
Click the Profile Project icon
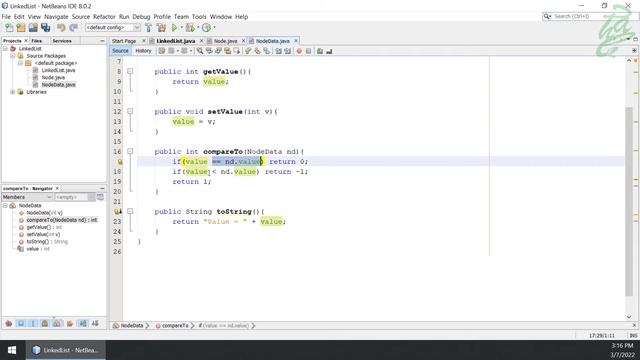pos(207,28)
